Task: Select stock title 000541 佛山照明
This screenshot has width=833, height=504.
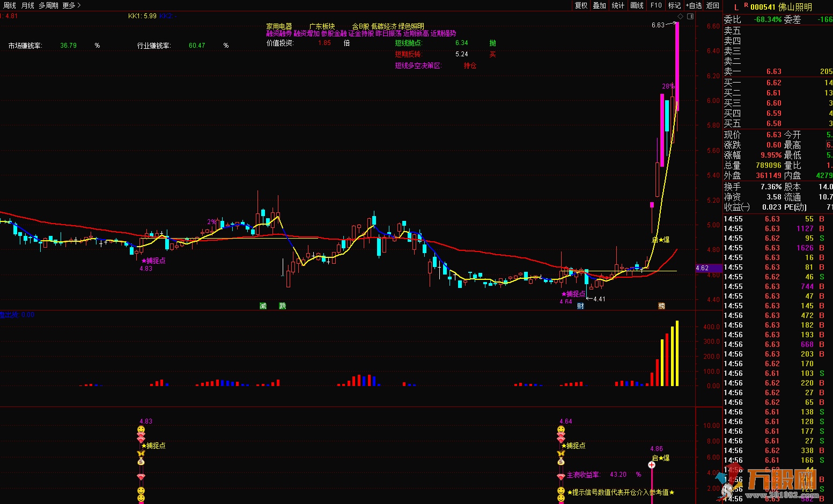Action: [782, 7]
